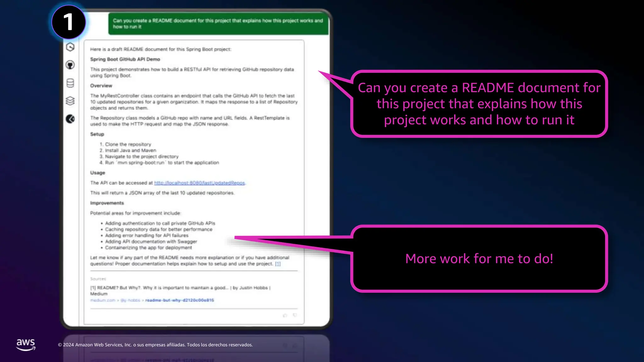Click the "Spring Boot GitHub API Demo" heading
The image size is (644, 362).
[x=125, y=59]
